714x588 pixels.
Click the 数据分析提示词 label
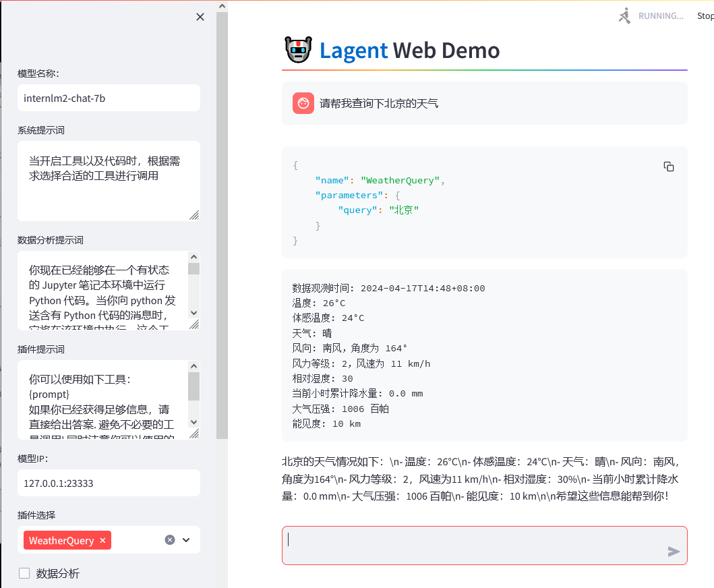tap(51, 240)
